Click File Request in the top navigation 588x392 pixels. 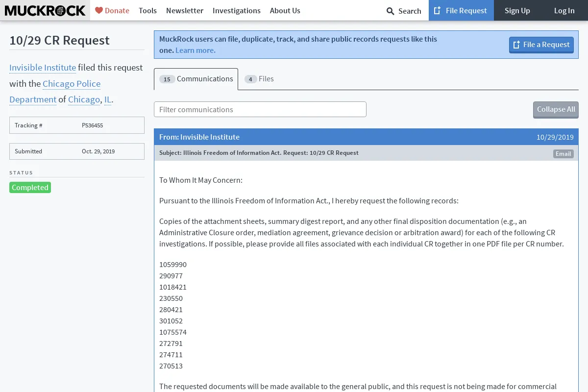461,10
